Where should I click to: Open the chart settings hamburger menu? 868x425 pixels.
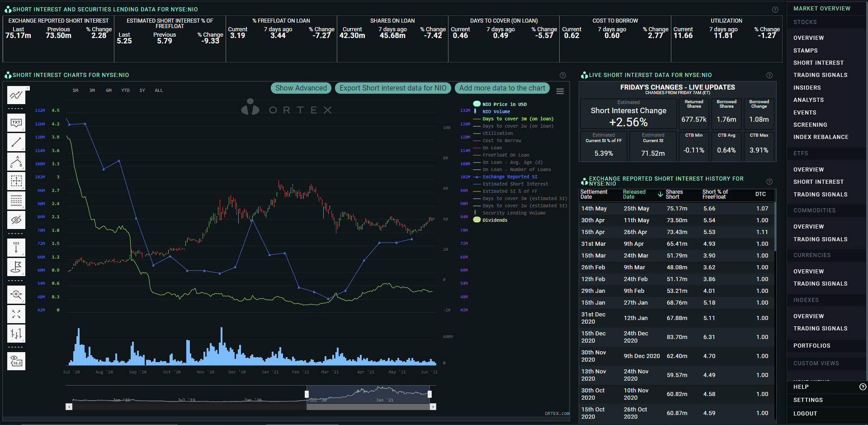tap(561, 91)
